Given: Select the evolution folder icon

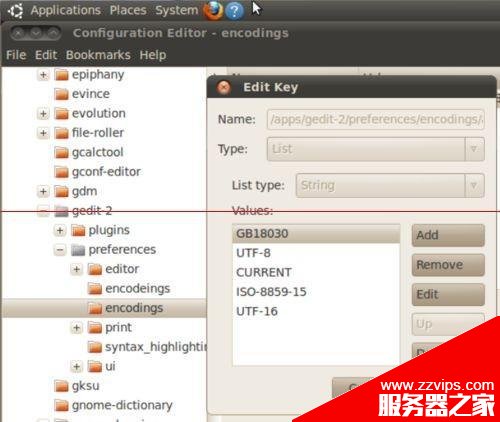Looking at the screenshot, I should (61, 114).
